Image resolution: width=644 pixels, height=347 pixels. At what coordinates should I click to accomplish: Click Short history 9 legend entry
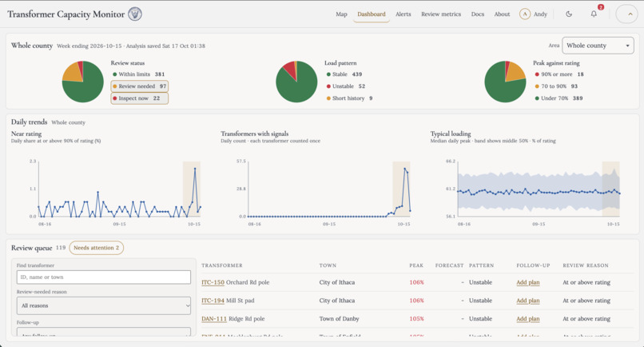(349, 98)
